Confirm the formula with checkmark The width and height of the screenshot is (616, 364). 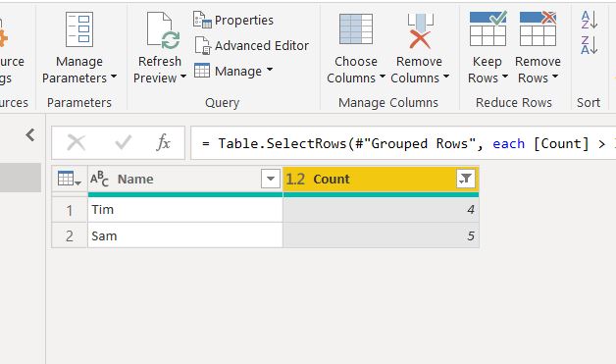tap(123, 142)
